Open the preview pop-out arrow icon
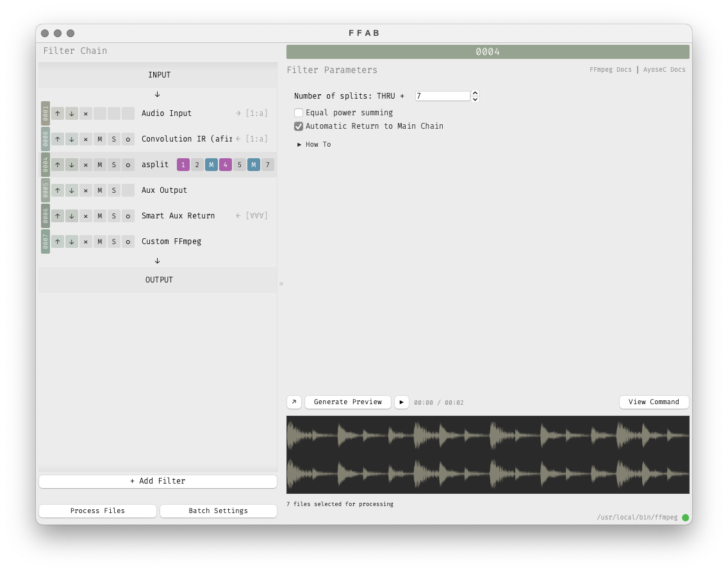Image resolution: width=728 pixels, height=572 pixels. point(294,402)
